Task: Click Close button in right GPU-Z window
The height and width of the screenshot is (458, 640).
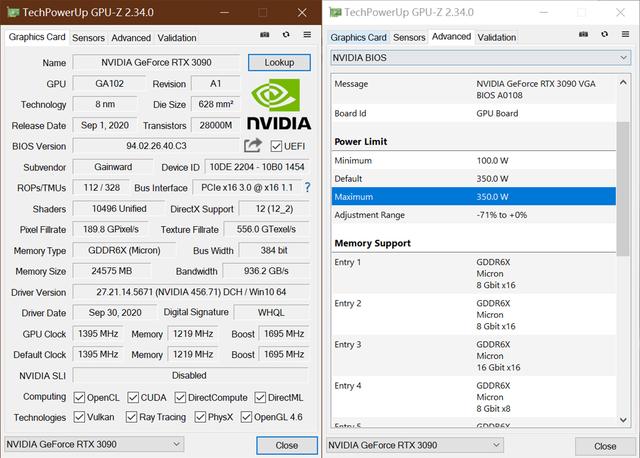Action: pyautogui.click(x=605, y=446)
